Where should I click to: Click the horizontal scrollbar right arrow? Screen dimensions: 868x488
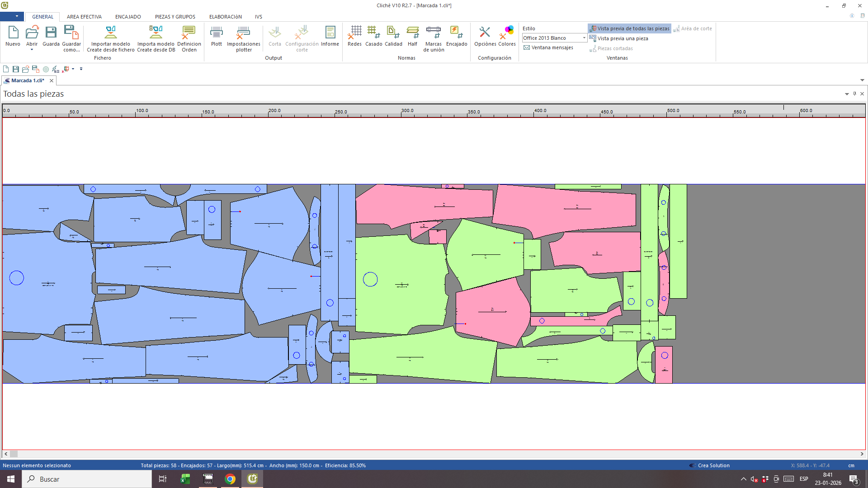coord(862,454)
